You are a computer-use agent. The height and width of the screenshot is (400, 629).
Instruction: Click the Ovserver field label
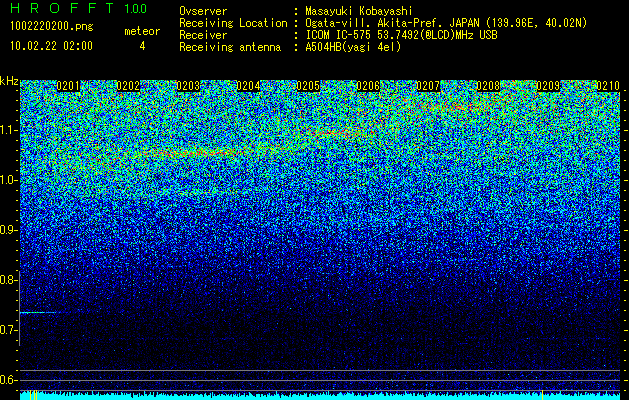point(203,11)
